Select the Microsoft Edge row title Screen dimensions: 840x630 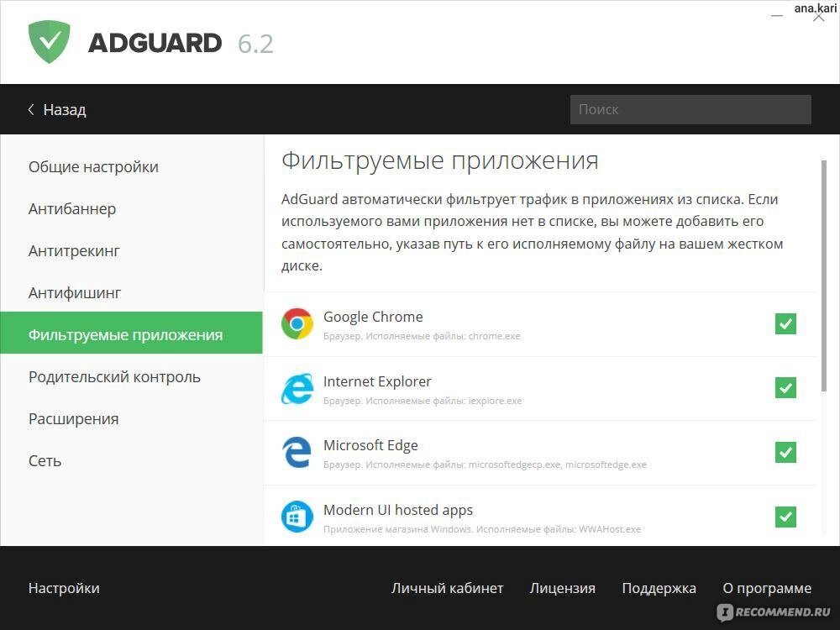(x=370, y=445)
